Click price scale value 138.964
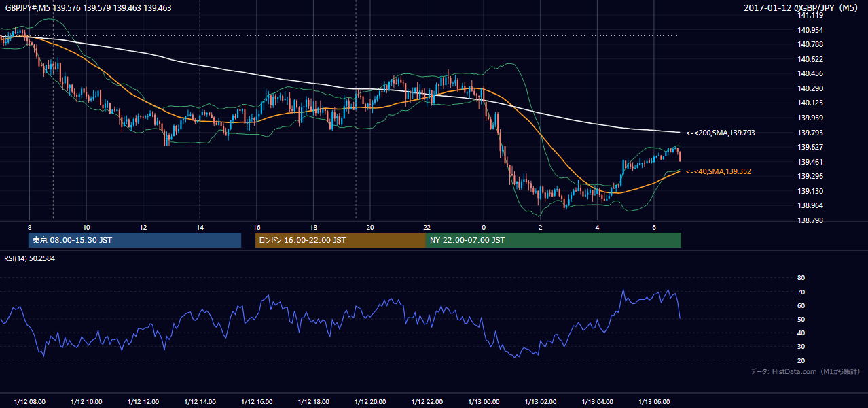 coord(812,205)
